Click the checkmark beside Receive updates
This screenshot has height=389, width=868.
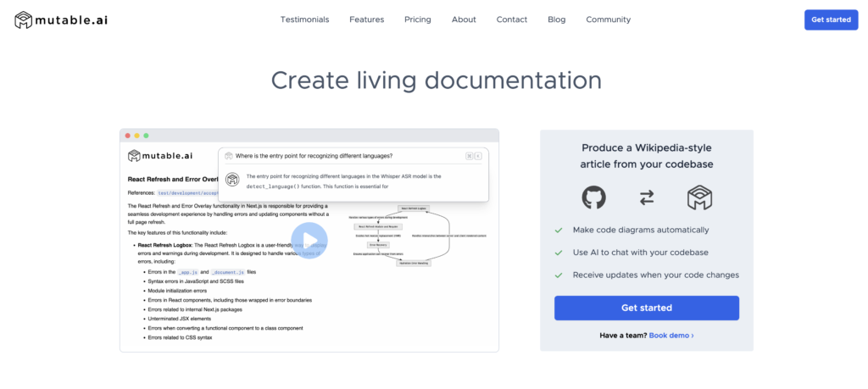pyautogui.click(x=559, y=275)
